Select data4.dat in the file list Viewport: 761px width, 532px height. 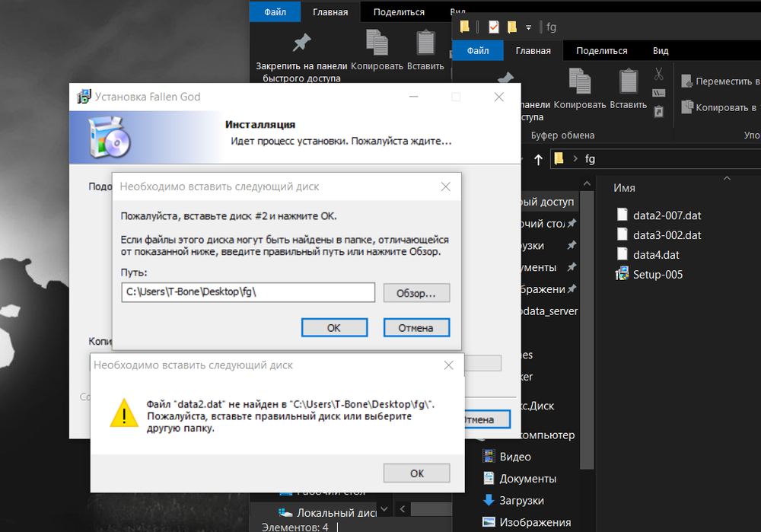[x=656, y=255]
